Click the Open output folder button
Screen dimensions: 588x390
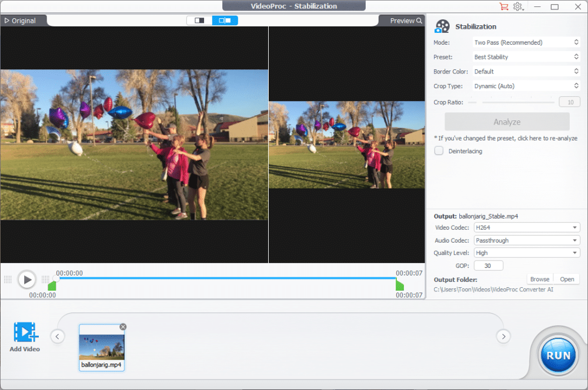click(x=567, y=279)
